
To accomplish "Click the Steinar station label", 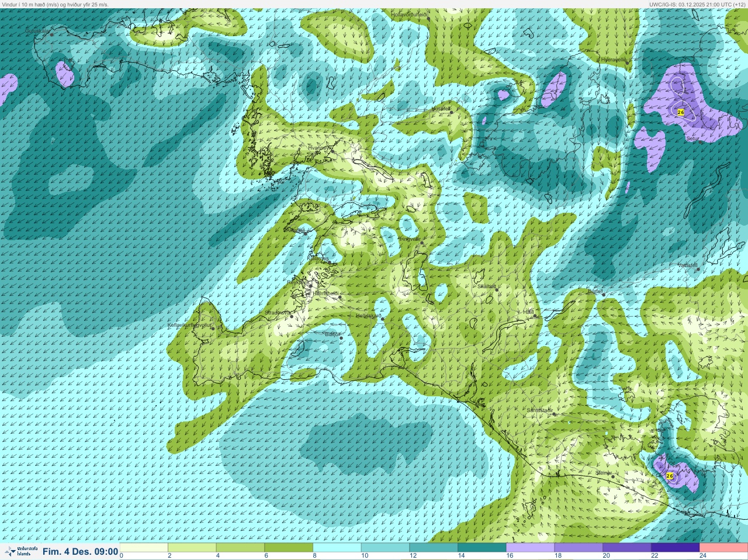I will [x=604, y=473].
